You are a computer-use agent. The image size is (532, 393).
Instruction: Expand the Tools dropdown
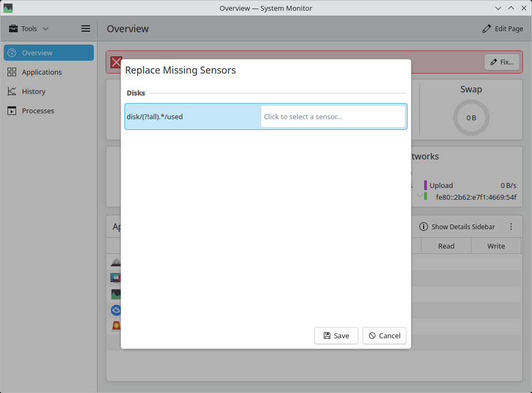coord(29,28)
